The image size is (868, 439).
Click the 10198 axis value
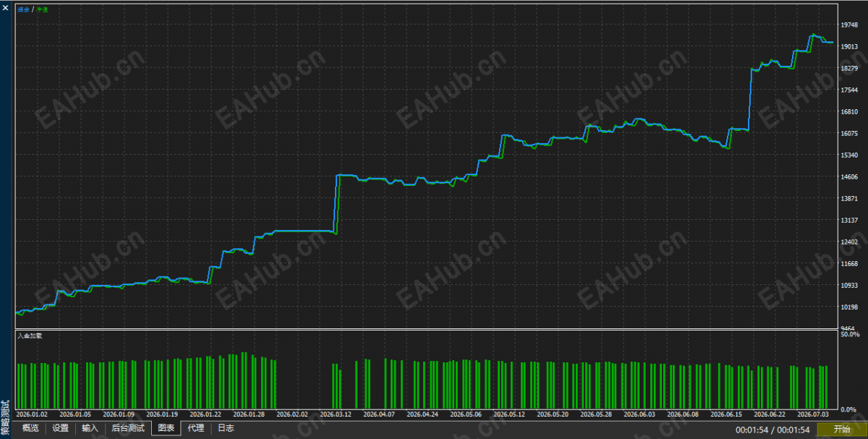(849, 307)
